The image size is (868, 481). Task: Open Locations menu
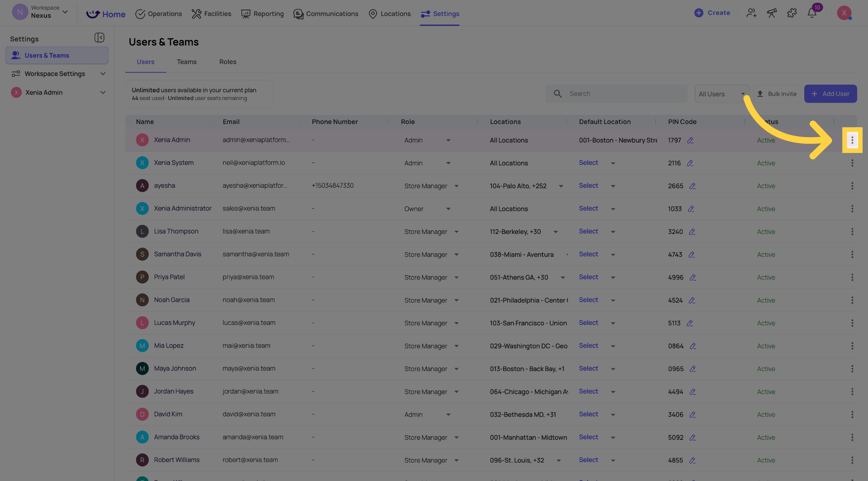pos(389,14)
